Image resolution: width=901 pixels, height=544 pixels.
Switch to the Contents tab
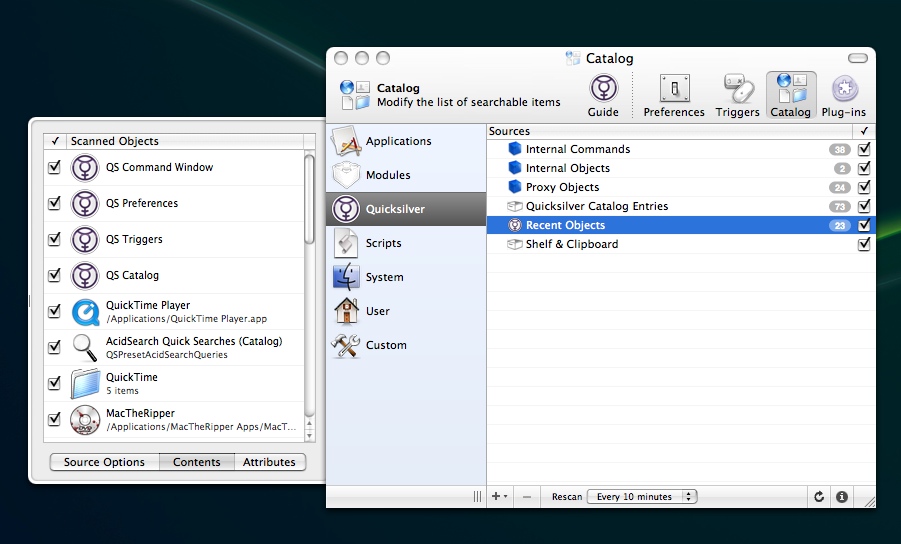[x=197, y=462]
